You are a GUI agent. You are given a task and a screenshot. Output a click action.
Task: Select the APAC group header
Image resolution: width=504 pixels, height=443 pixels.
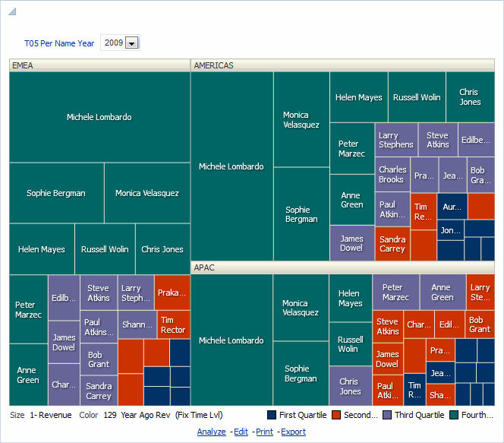point(342,267)
